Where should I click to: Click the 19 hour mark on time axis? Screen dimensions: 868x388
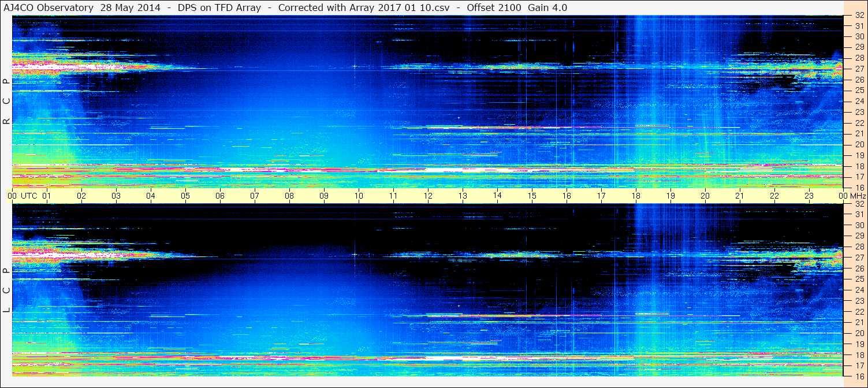pos(670,196)
